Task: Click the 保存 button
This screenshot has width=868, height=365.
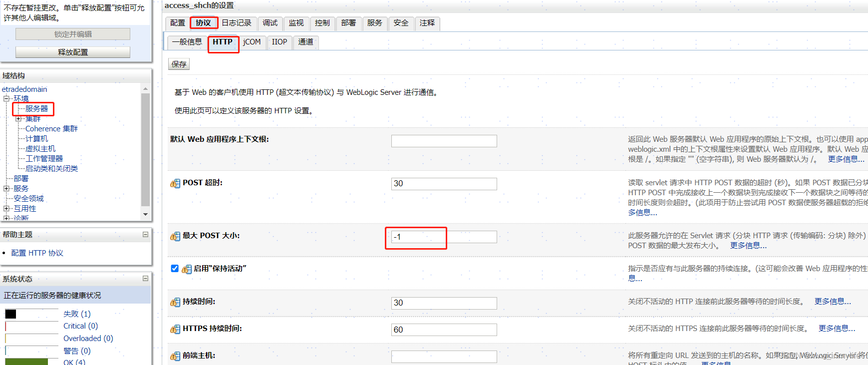Action: click(179, 64)
